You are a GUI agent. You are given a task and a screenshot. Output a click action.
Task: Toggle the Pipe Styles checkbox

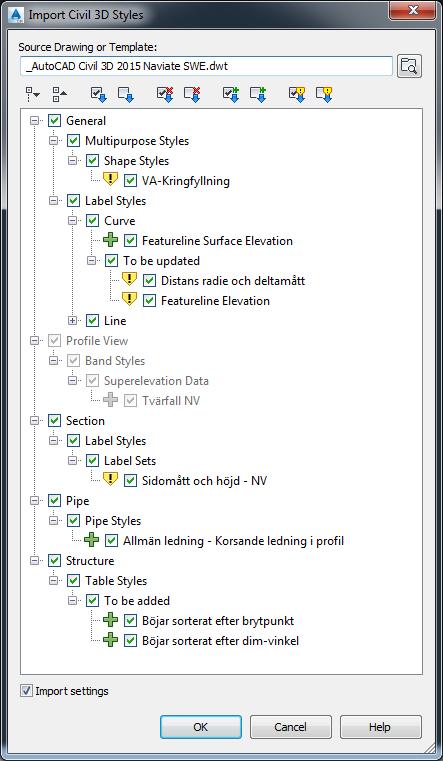click(x=73, y=521)
